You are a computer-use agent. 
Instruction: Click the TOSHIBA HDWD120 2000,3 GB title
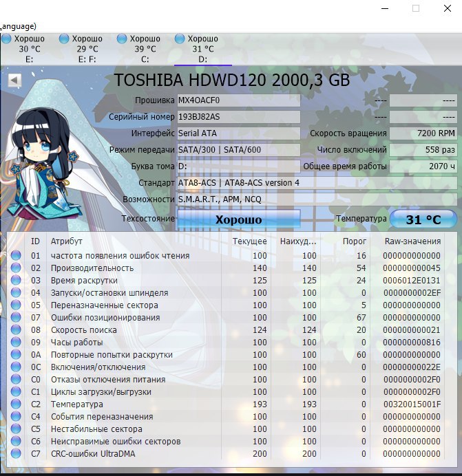coord(232,80)
